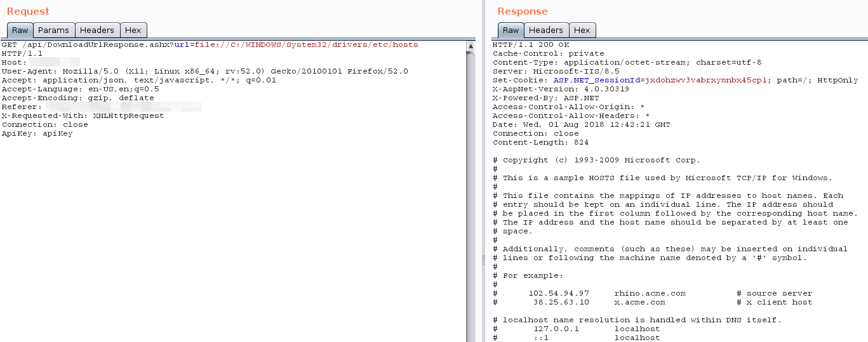Click the Access-Control-Allow-Origin line
This screenshot has width=868, height=342.
568,107
